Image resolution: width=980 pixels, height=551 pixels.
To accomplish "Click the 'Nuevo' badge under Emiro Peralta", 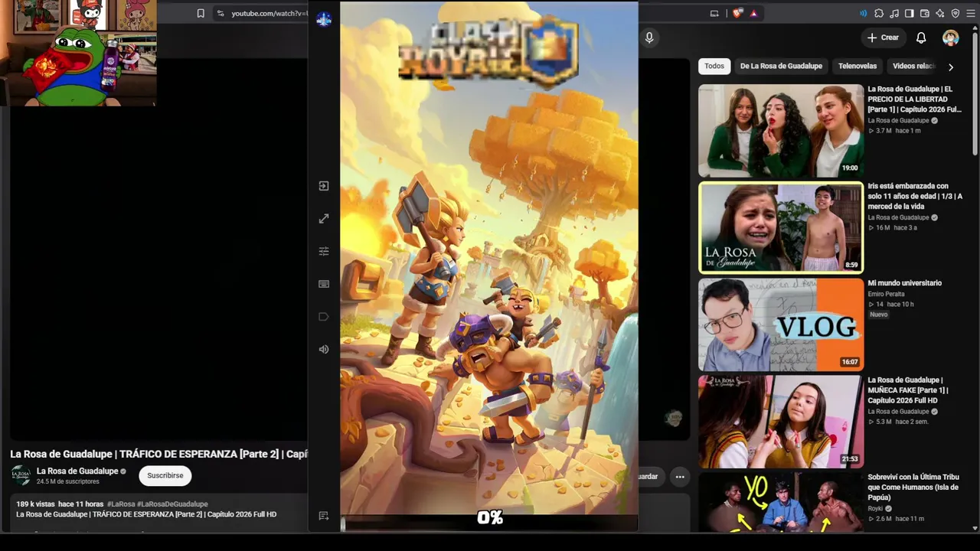I will click(x=878, y=315).
